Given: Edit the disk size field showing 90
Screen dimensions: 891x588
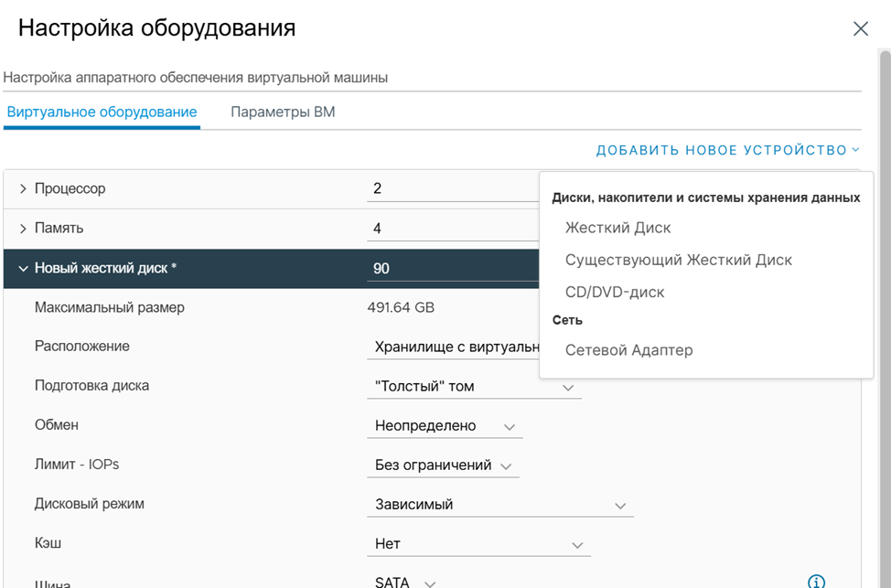Looking at the screenshot, I should pyautogui.click(x=452, y=269).
